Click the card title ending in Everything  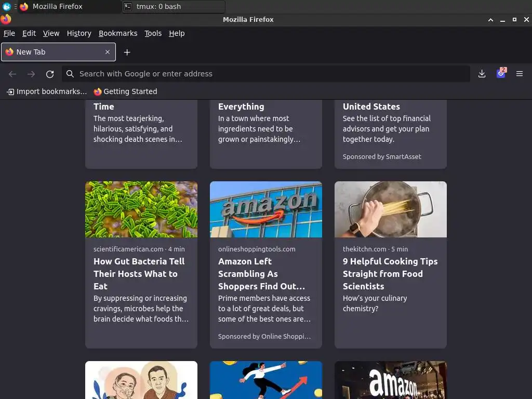tap(241, 107)
